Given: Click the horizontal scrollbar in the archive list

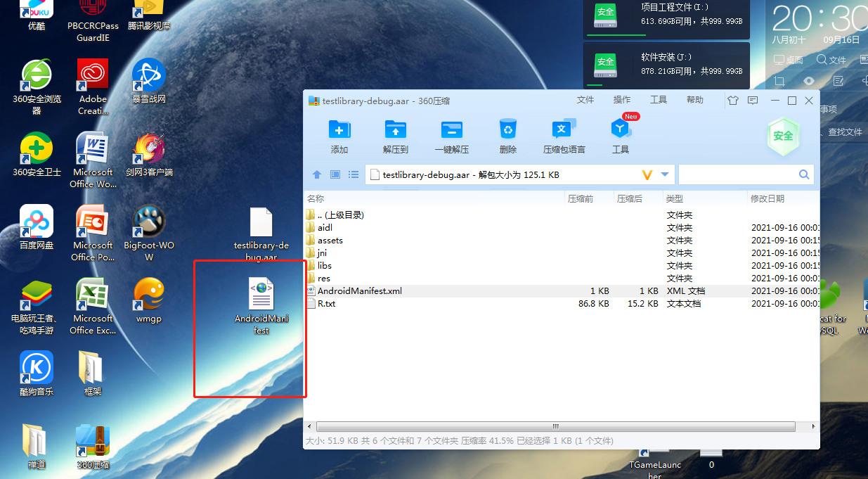Looking at the screenshot, I should (555, 426).
